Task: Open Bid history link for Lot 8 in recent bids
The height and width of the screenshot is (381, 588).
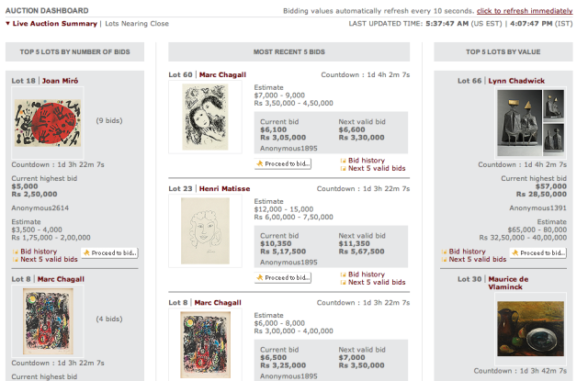Action: click(367, 380)
